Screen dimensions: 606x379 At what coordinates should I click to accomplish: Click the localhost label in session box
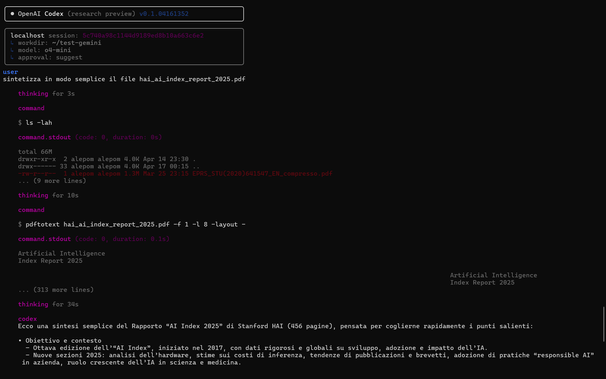pyautogui.click(x=27, y=36)
